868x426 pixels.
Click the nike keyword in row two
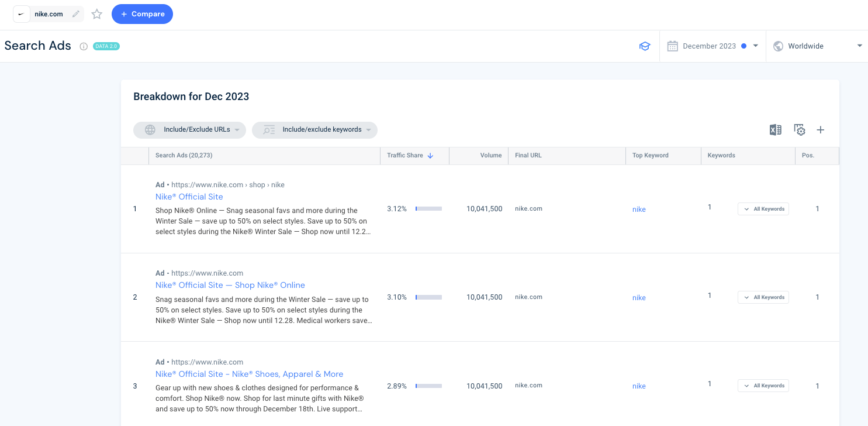639,297
